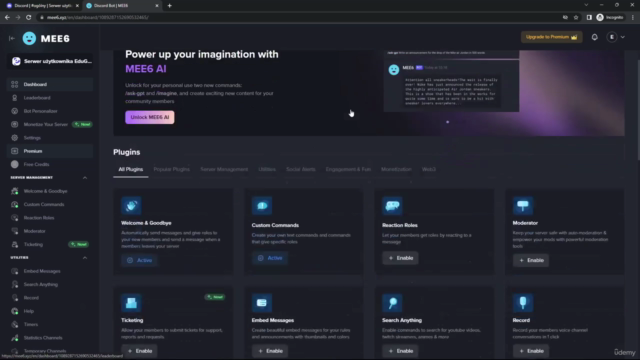Open Welcome & Goodbye in the sidebar
The width and height of the screenshot is (640, 360).
tap(50, 191)
